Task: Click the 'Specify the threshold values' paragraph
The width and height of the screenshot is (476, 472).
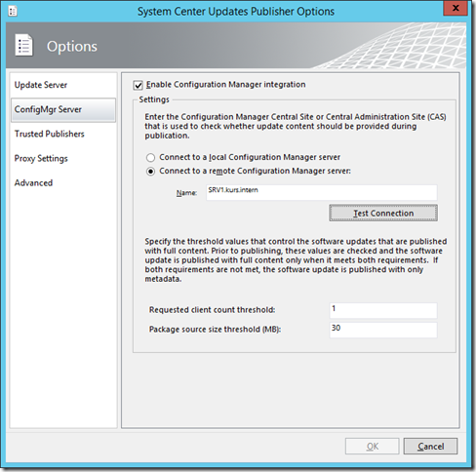Action: 296,260
